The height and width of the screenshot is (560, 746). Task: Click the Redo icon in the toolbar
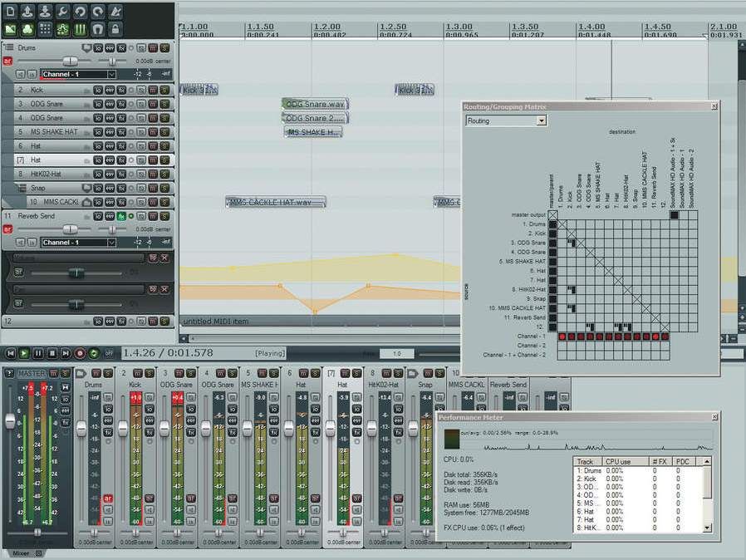pos(97,12)
